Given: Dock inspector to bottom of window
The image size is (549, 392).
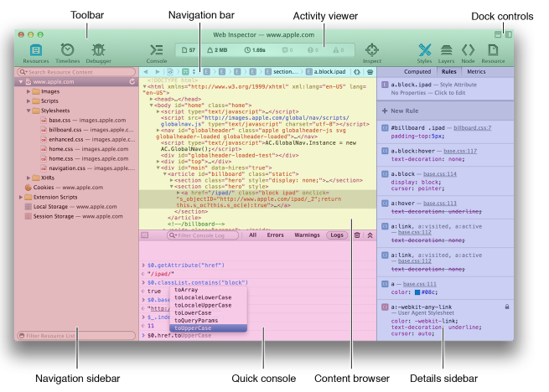Looking at the screenshot, I should 498,34.
